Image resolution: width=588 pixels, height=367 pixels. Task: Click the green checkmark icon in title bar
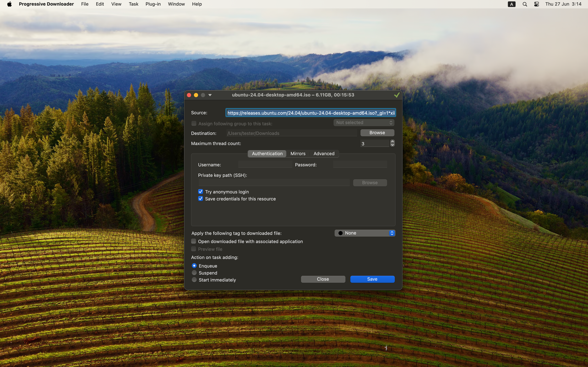pos(396,95)
